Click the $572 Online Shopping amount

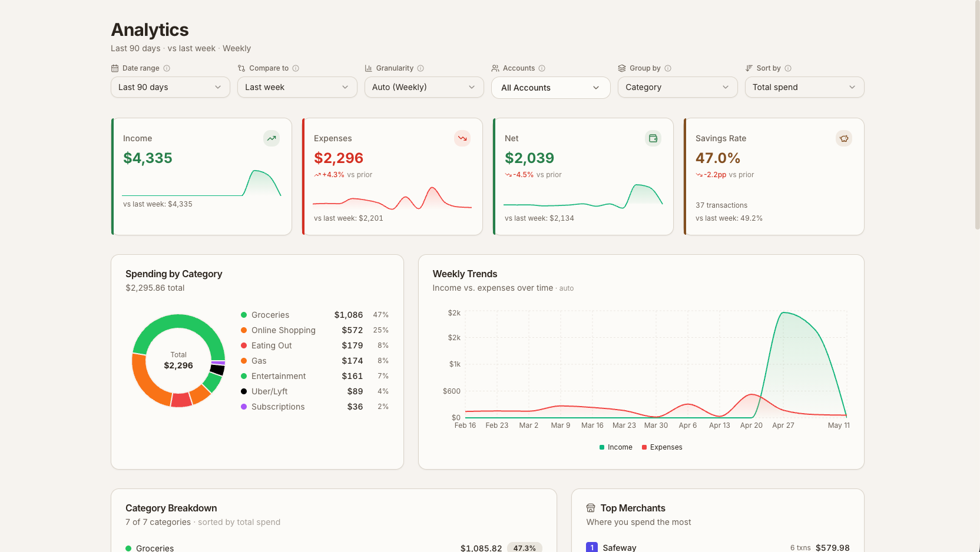352,330
